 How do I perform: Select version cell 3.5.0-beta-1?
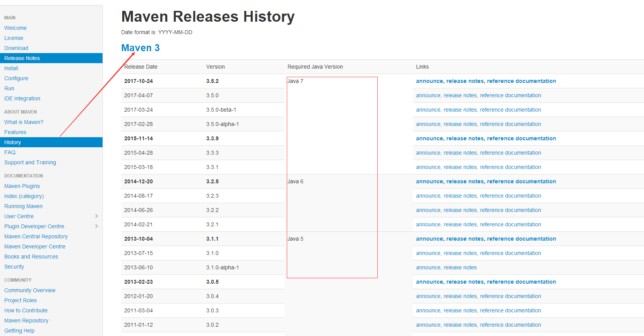coord(244,110)
